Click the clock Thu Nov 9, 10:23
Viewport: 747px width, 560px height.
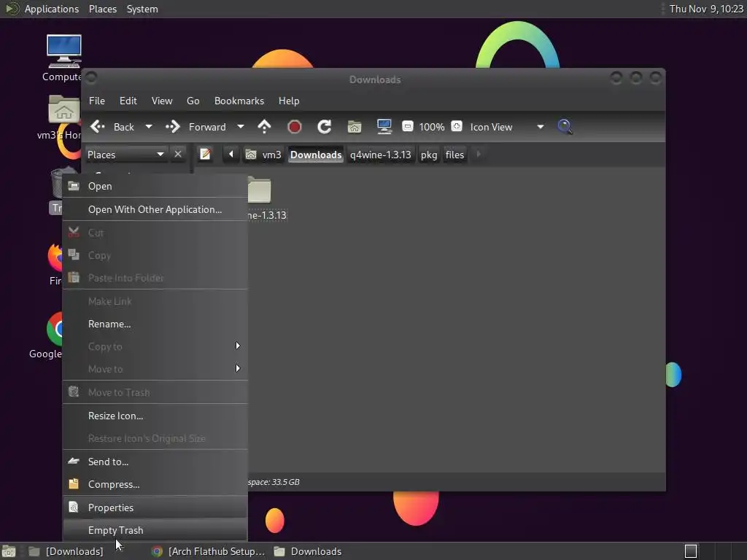point(706,9)
